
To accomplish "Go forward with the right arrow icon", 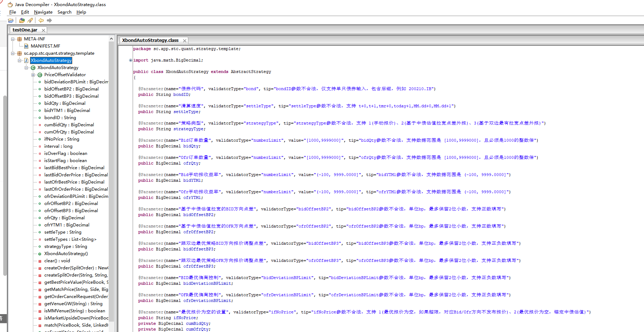I will [x=49, y=20].
